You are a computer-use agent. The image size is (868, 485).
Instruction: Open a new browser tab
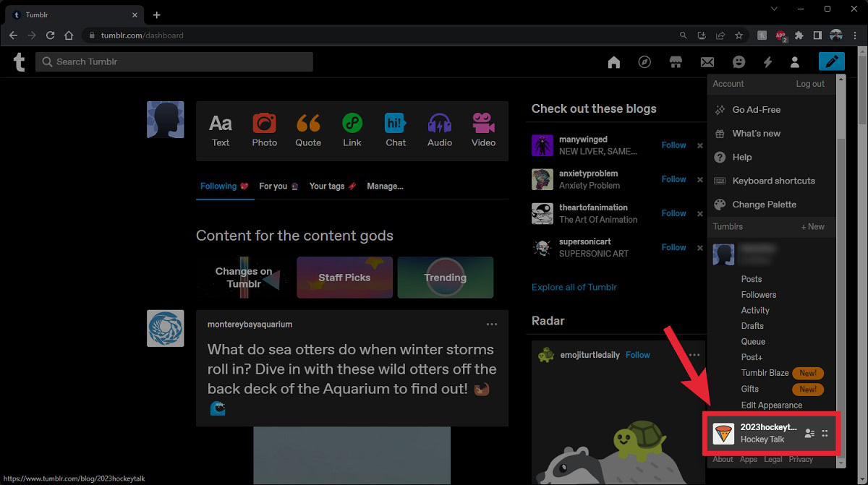pyautogui.click(x=157, y=14)
